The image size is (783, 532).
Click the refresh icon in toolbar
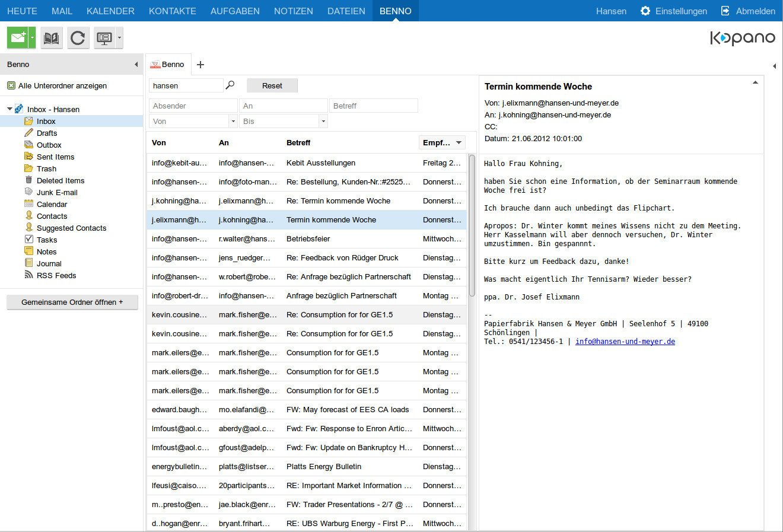[x=78, y=38]
